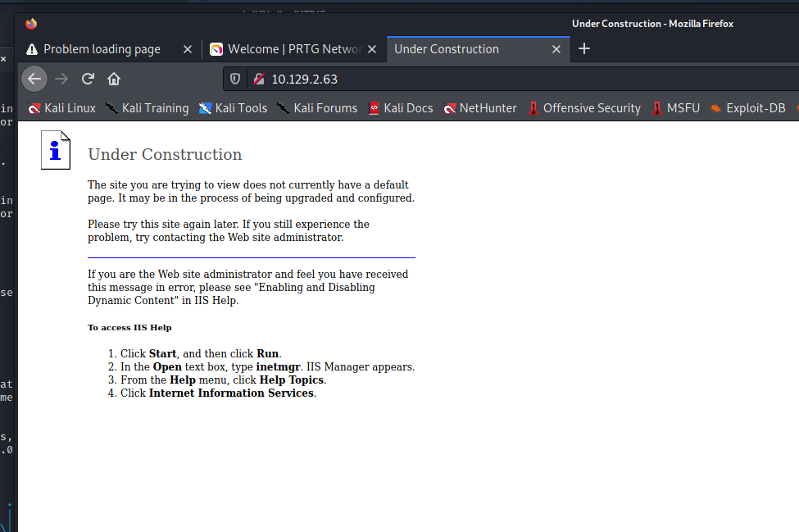This screenshot has height=532, width=799.
Task: Open the Offensive Security bookmark
Action: click(583, 108)
